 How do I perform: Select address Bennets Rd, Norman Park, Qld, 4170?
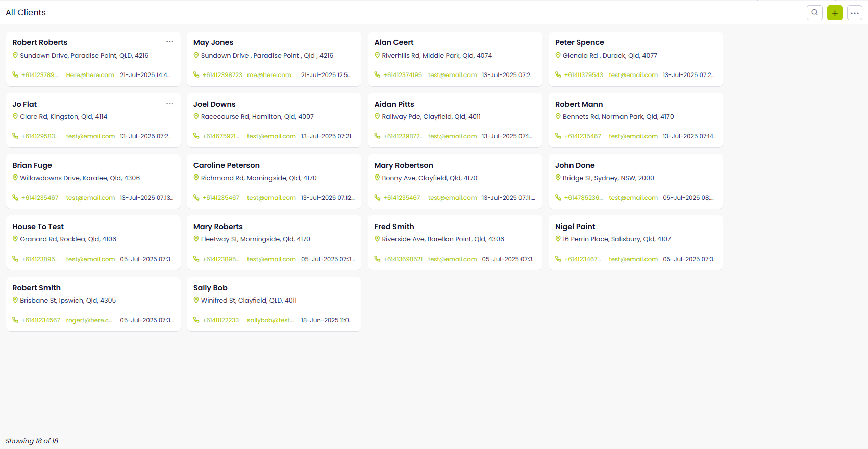point(618,117)
